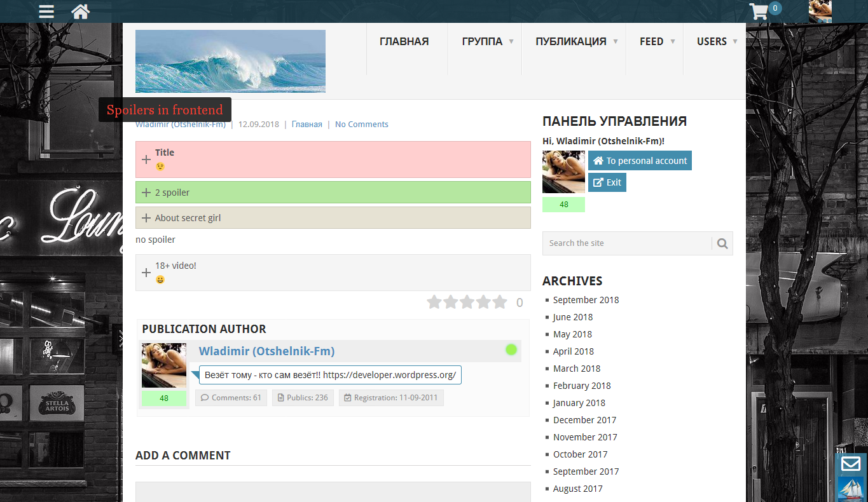Click post author link Wladimir (Otshelnik-Fm)
Screen dimensions: 868x502
point(181,125)
